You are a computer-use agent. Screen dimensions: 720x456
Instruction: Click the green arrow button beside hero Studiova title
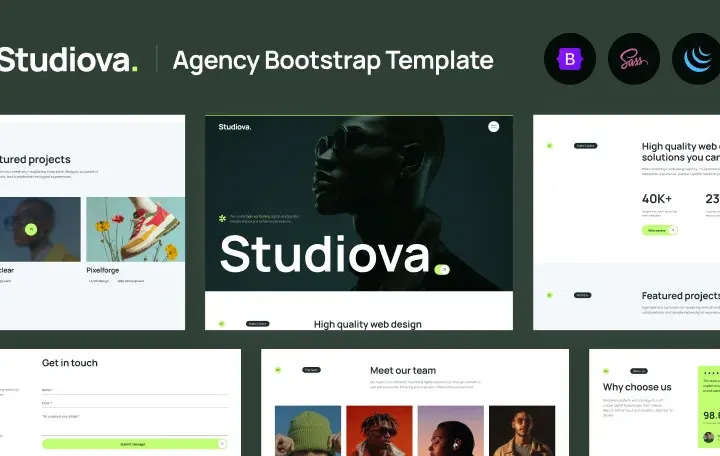pos(442,270)
